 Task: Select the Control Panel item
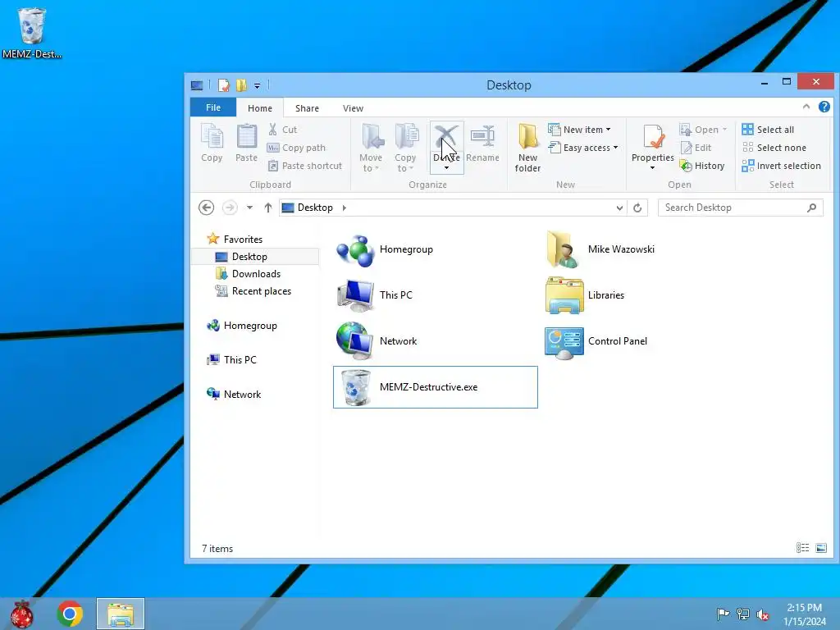point(643,341)
